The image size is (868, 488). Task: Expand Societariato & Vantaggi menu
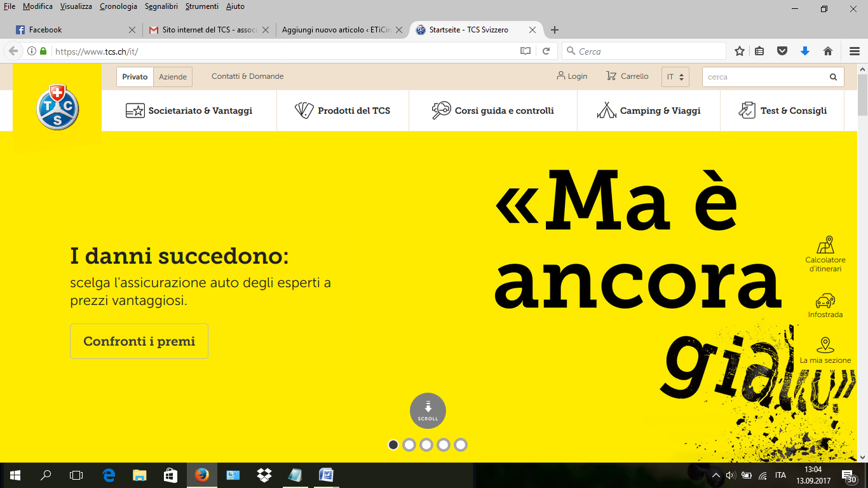(x=189, y=111)
